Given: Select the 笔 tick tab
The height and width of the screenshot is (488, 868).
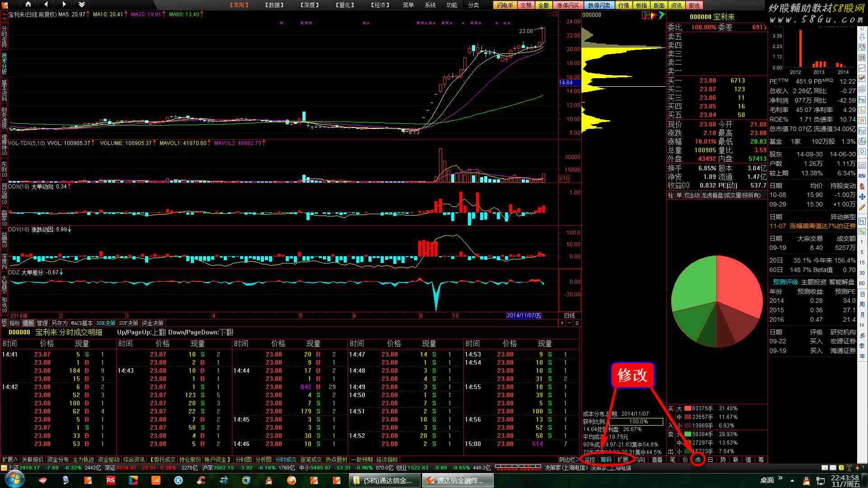Looking at the screenshot, I should pyautogui.click(x=672, y=460).
